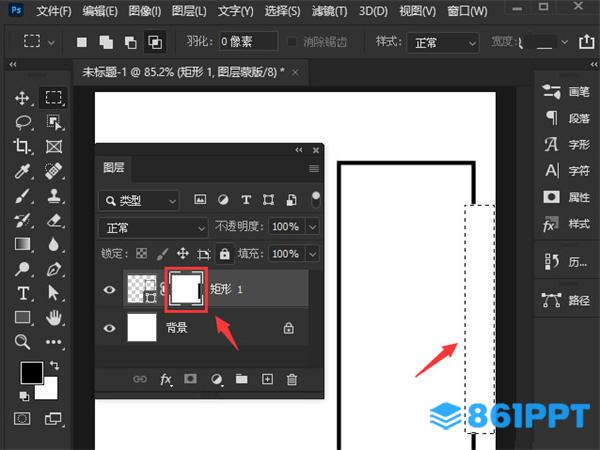Hide the 矩形 1 layer

pyautogui.click(x=109, y=290)
